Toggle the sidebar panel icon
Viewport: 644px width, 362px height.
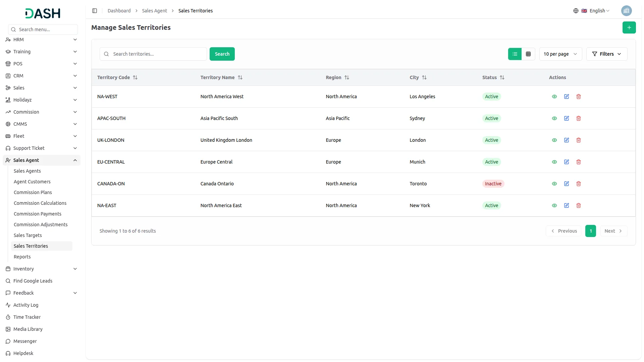point(95,11)
